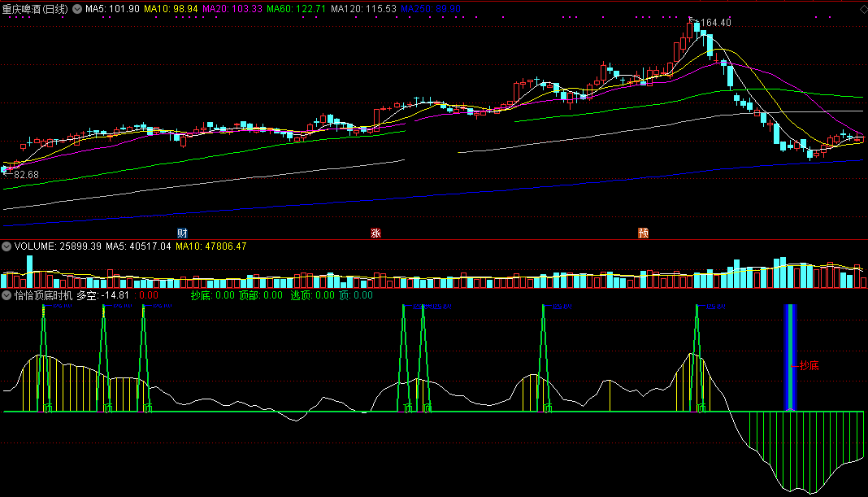Expand the VOLUME panel indicator dropdown arrow
The image size is (868, 497).
click(x=7, y=246)
